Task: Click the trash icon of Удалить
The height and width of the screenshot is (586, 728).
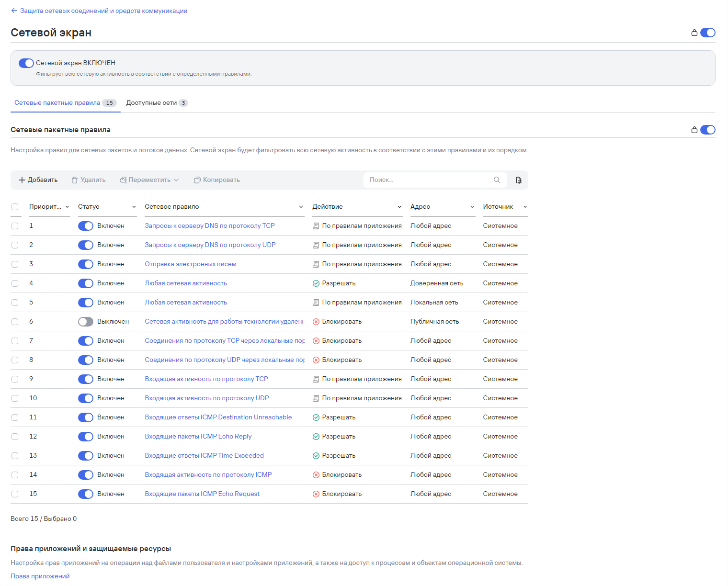Action: (x=74, y=180)
